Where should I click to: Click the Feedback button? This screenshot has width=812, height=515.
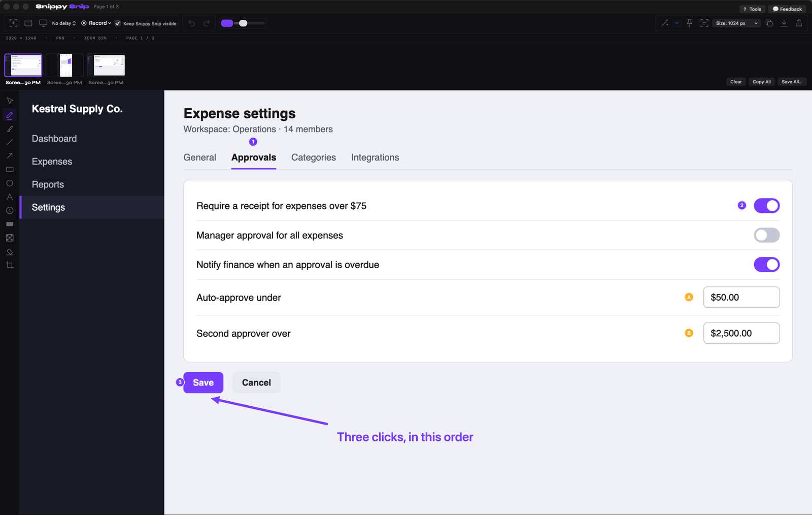(x=787, y=9)
